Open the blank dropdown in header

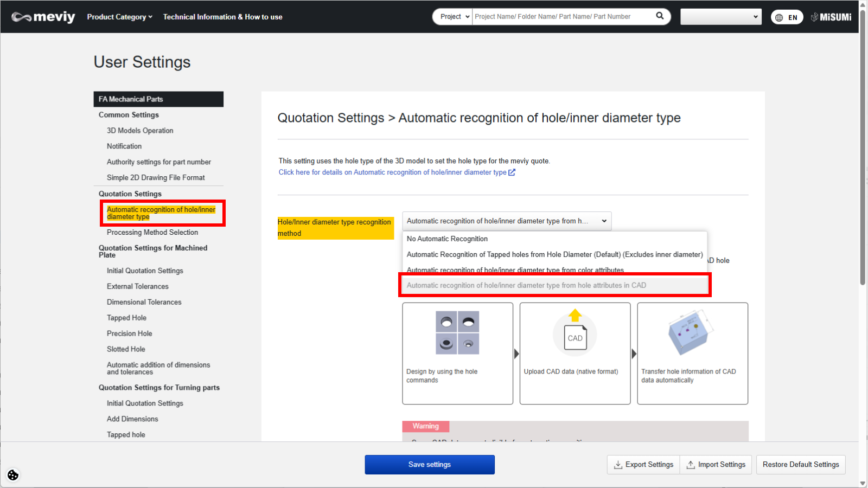pyautogui.click(x=720, y=17)
